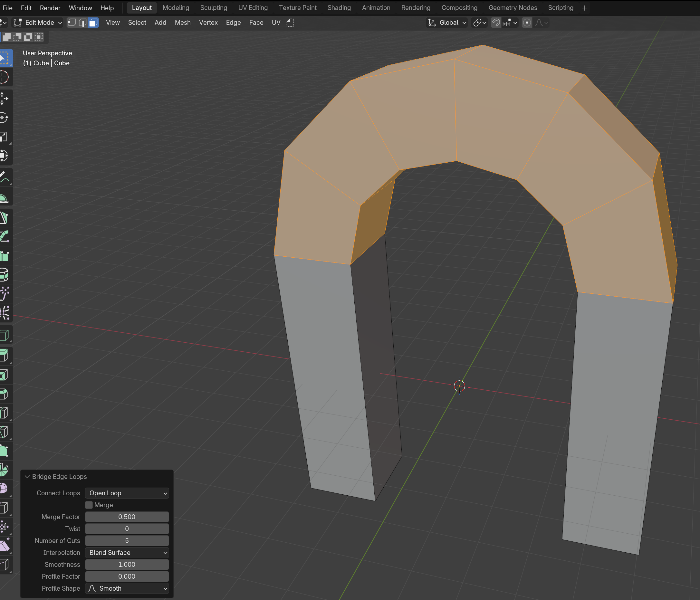Screen dimensions: 700x600
Task: Enable the Merge checkbox
Action: pos(89,505)
